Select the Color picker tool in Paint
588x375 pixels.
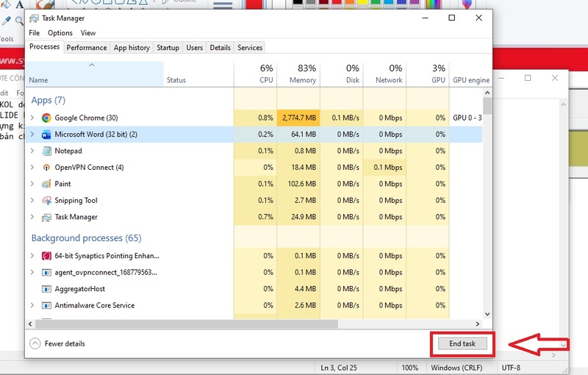point(6,21)
